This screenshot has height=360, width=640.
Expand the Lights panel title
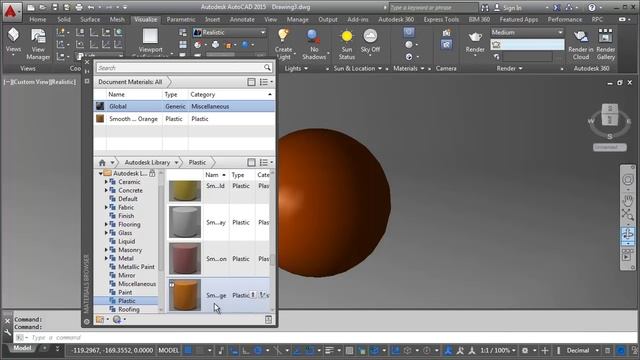296,69
